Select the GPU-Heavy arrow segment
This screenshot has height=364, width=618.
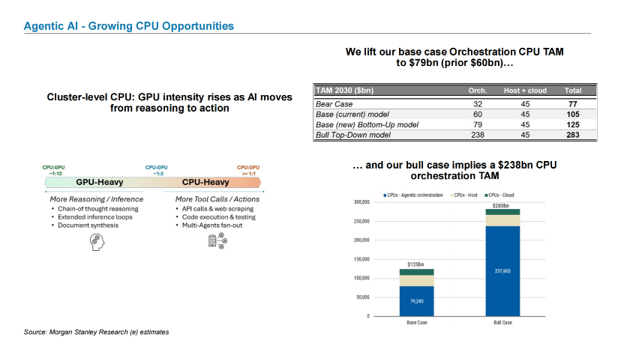[99, 182]
